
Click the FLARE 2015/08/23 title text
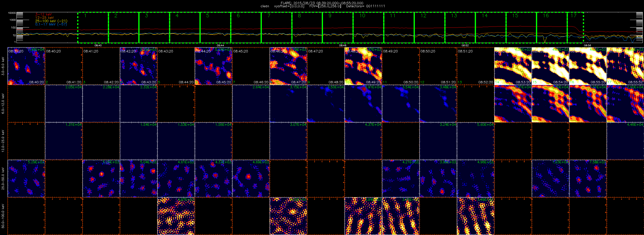pos(322,3)
